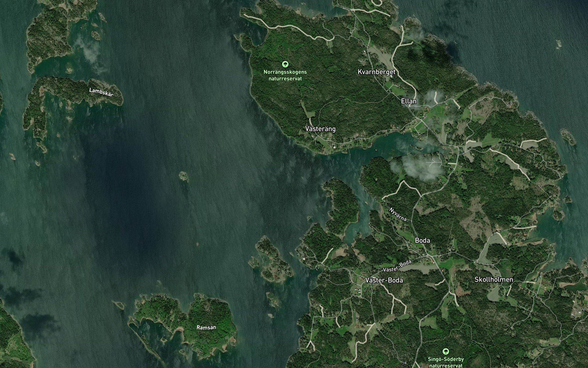Click the Nyvärna road label
Viewport: 588px width, 368px height.
point(398,214)
